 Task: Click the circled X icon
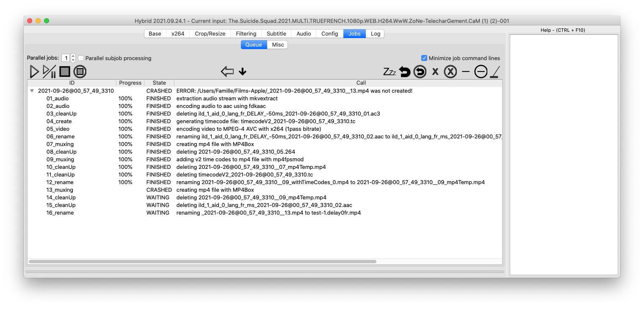tap(450, 72)
